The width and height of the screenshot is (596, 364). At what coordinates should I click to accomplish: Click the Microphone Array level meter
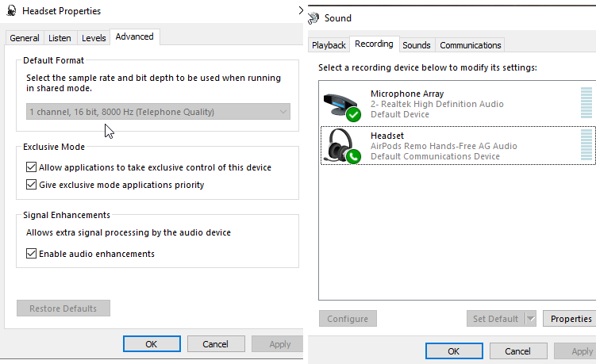[586, 103]
